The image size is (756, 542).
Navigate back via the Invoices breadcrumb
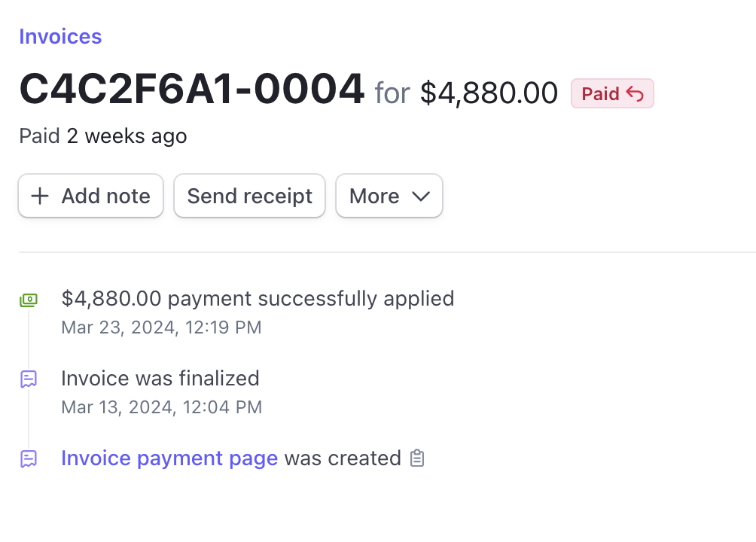(x=60, y=36)
